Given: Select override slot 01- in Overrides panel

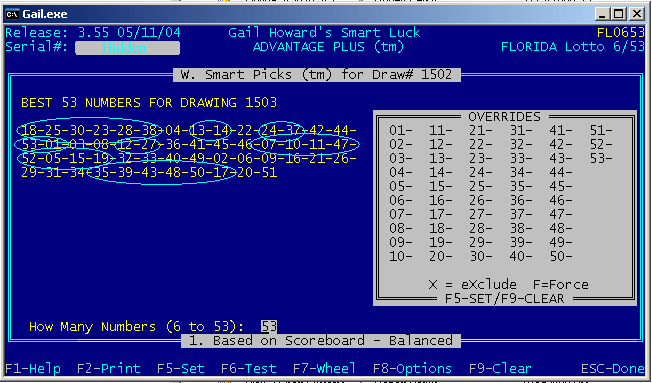Looking at the screenshot, I should (x=401, y=131).
